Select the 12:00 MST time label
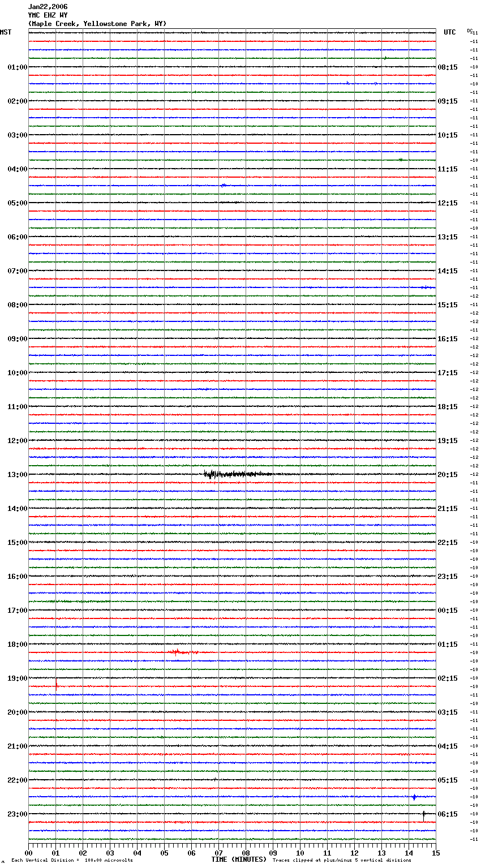Viewport: 481px width, 868px height. (x=17, y=441)
